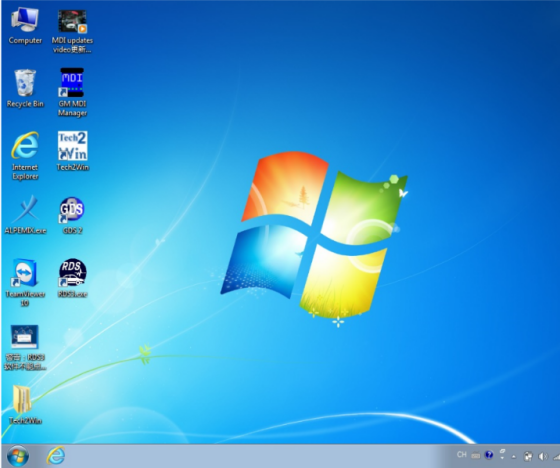The image size is (560, 468).
Task: Select the Computer desktop icon
Action: (x=25, y=26)
